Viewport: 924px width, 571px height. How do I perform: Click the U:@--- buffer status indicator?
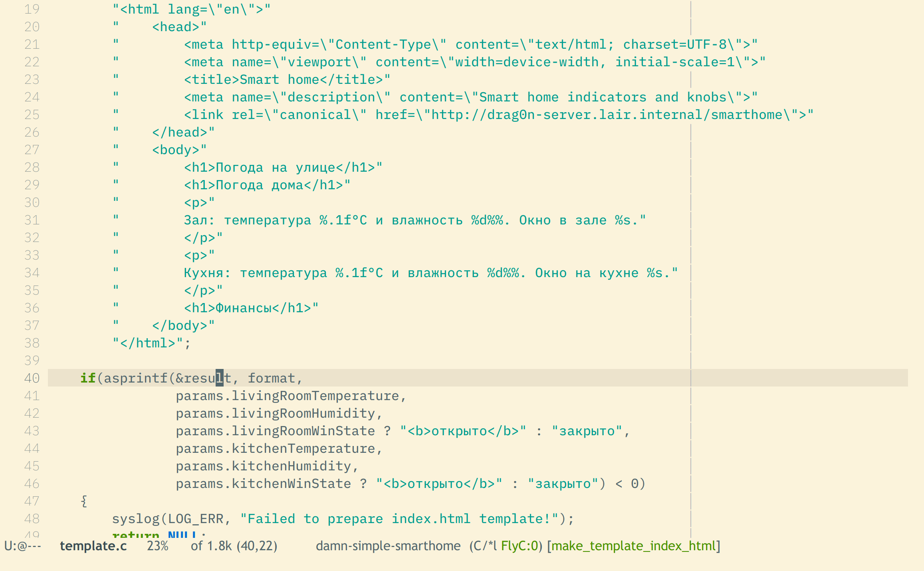click(23, 546)
